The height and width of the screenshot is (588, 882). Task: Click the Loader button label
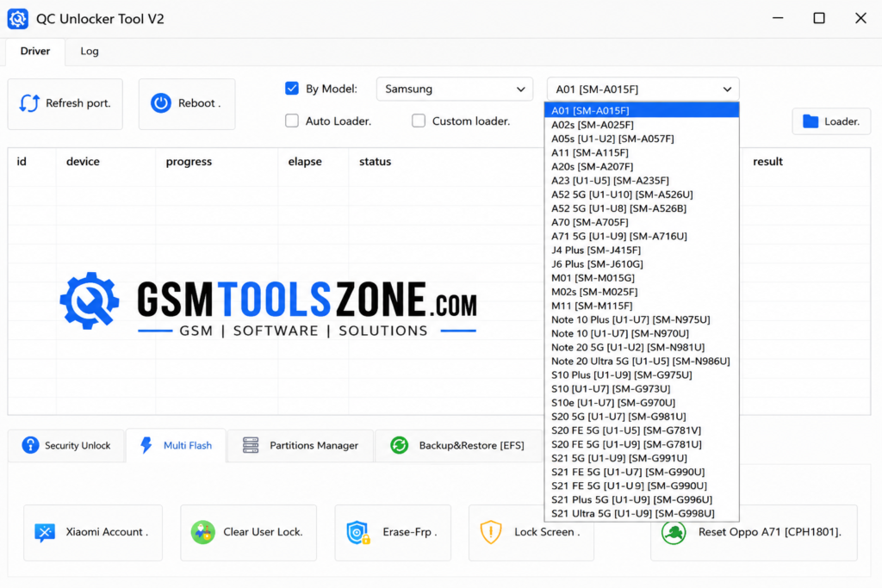pyautogui.click(x=842, y=121)
